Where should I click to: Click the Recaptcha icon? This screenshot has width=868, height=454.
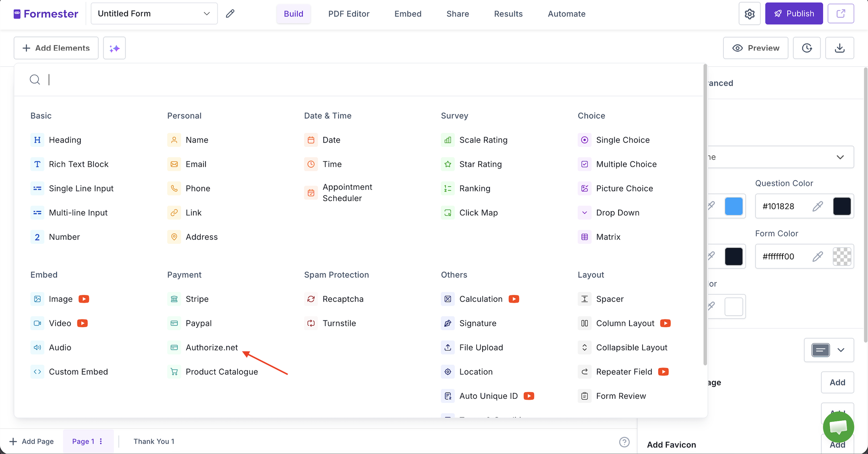point(311,299)
